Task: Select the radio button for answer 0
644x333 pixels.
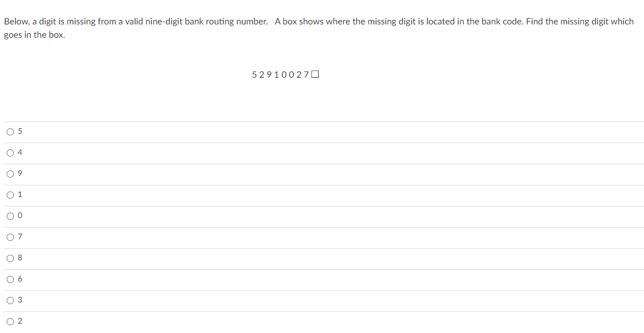Action: pos(11,215)
